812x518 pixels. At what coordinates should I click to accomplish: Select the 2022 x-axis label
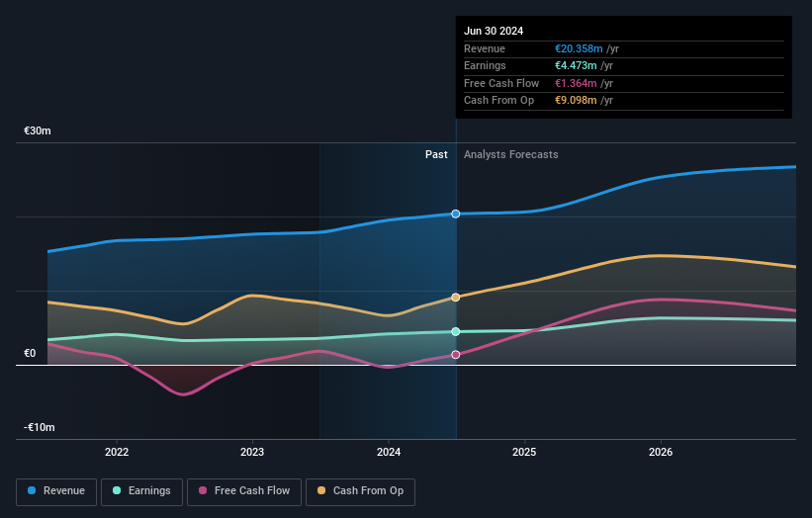coord(117,452)
